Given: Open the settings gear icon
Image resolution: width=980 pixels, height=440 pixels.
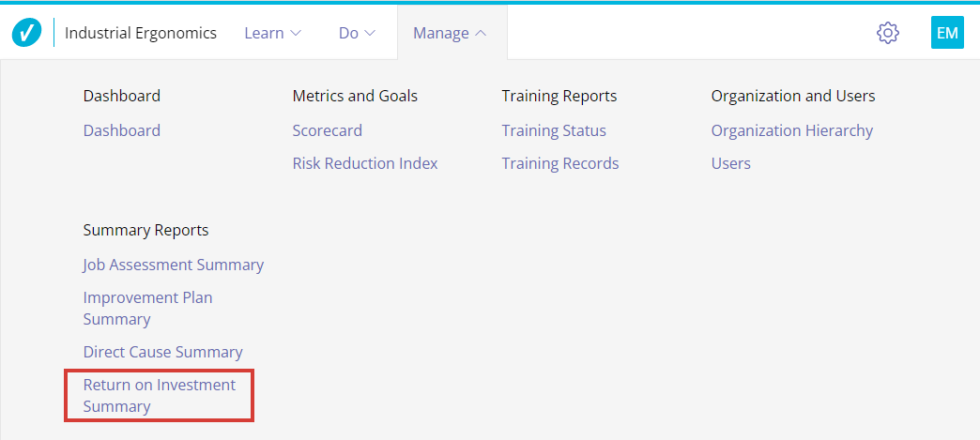Looking at the screenshot, I should click(x=887, y=33).
